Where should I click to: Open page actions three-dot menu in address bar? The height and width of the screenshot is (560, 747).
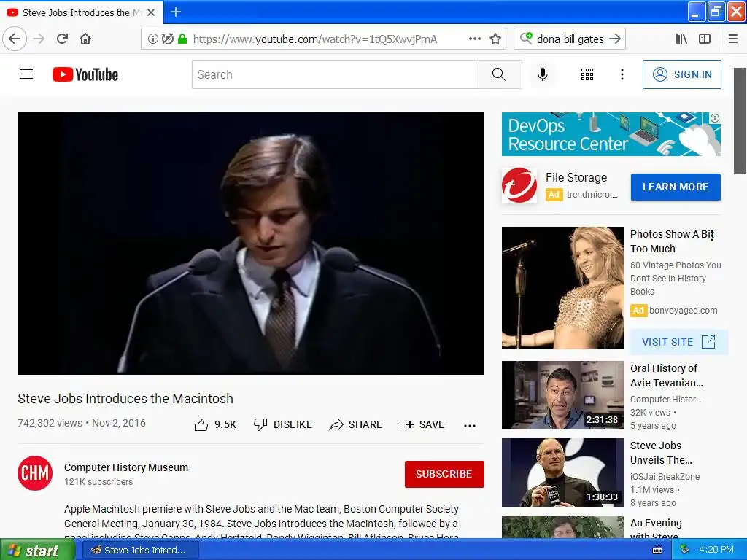(x=474, y=39)
